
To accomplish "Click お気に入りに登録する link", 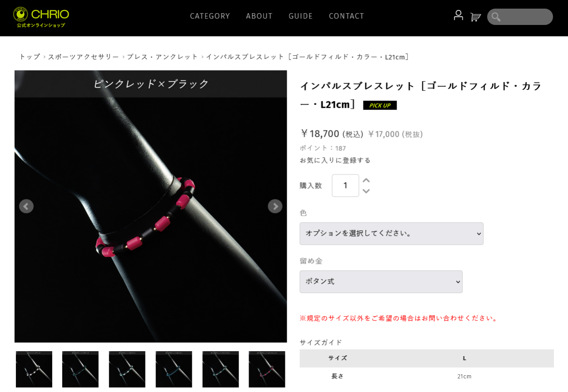I will 335,160.
